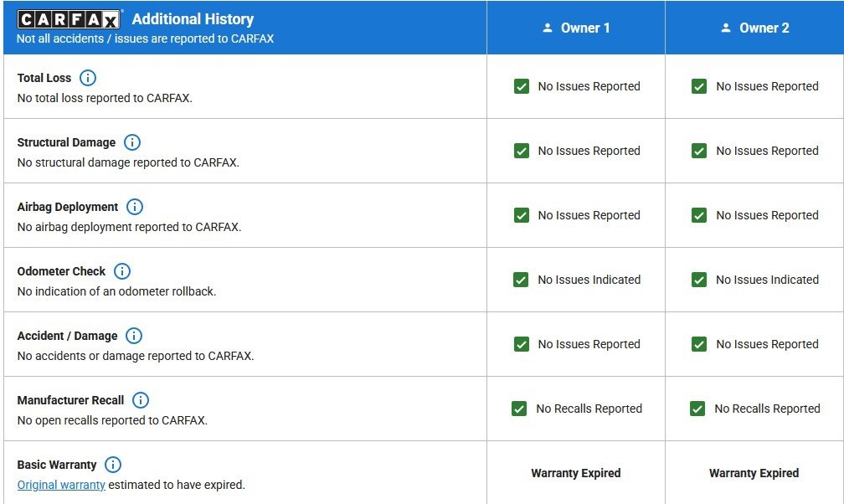
Task: Open info icon next to Odometer Check
Action: pos(122,271)
